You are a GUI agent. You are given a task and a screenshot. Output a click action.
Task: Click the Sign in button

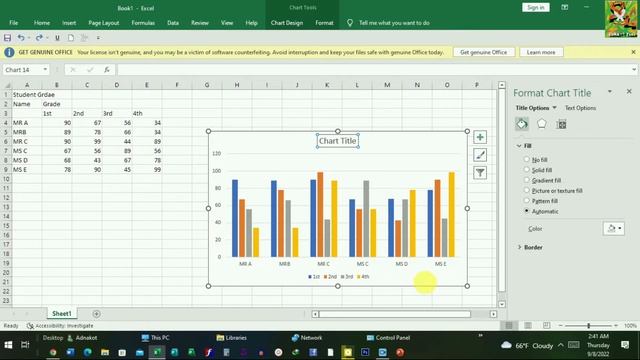click(536, 7)
